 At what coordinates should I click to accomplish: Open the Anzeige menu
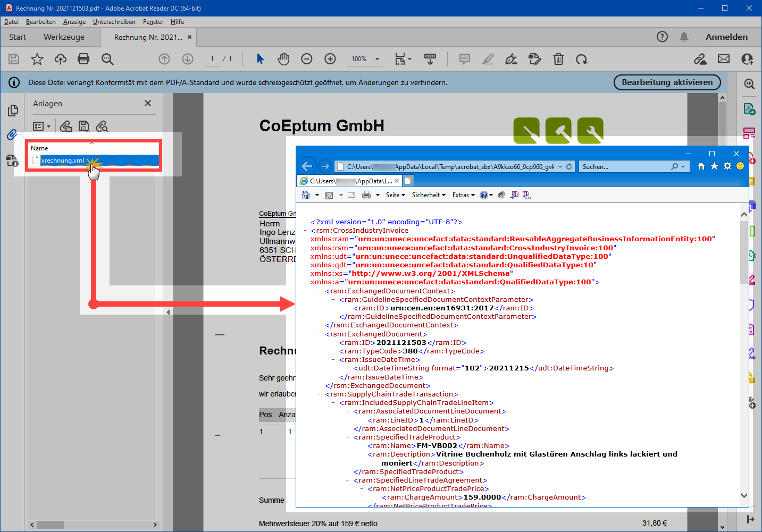pyautogui.click(x=74, y=22)
